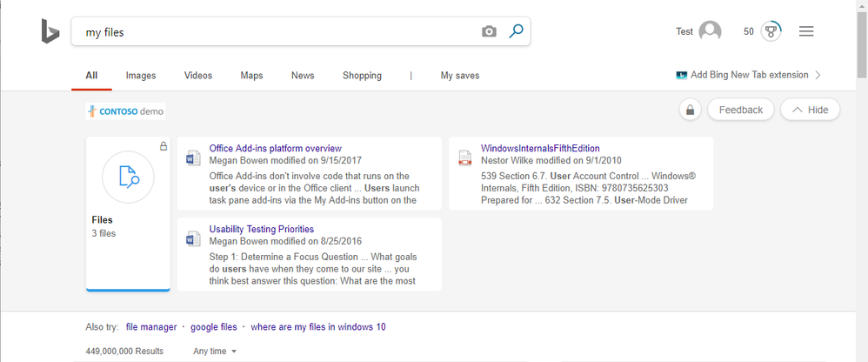
Task: Switch to the Maps tab
Action: point(252,76)
